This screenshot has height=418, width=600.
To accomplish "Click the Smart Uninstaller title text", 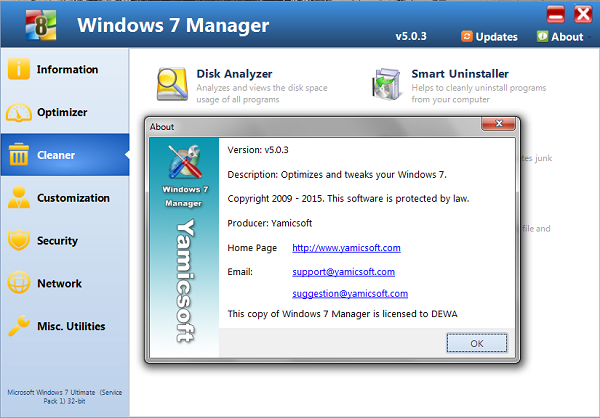I will [460, 73].
